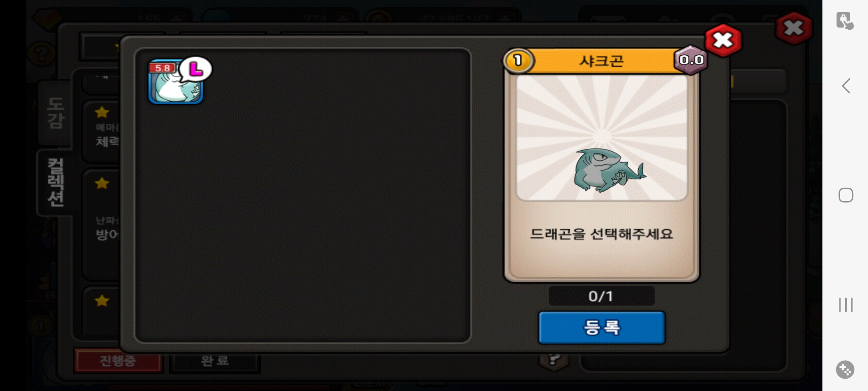The width and height of the screenshot is (868, 391).
Task: Switch to the 진행중 in-progress tab
Action: pos(118,361)
